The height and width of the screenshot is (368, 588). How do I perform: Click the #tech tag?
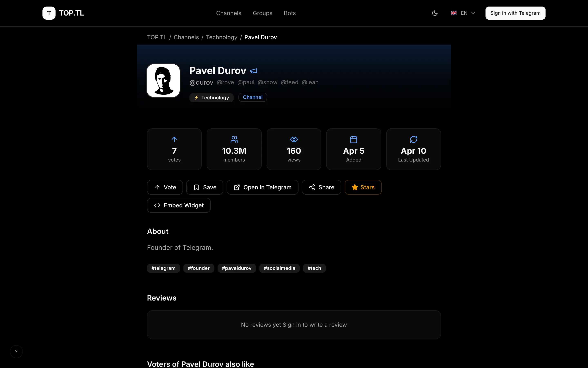click(314, 268)
